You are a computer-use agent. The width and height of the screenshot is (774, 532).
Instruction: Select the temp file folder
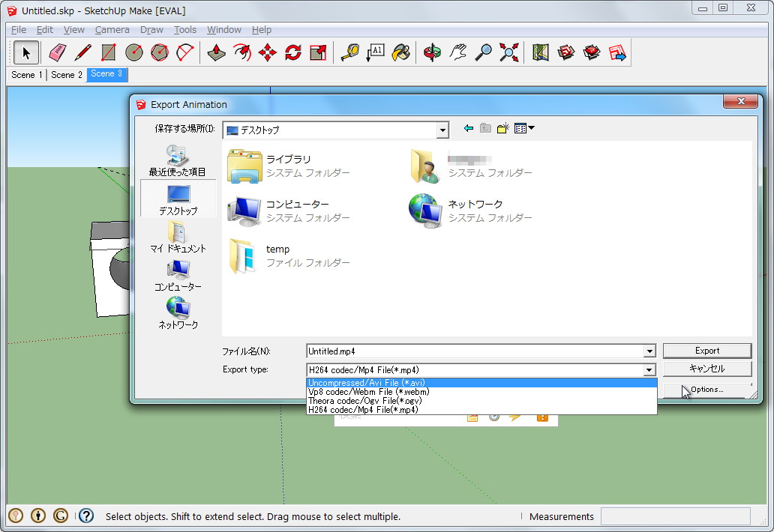click(289, 256)
